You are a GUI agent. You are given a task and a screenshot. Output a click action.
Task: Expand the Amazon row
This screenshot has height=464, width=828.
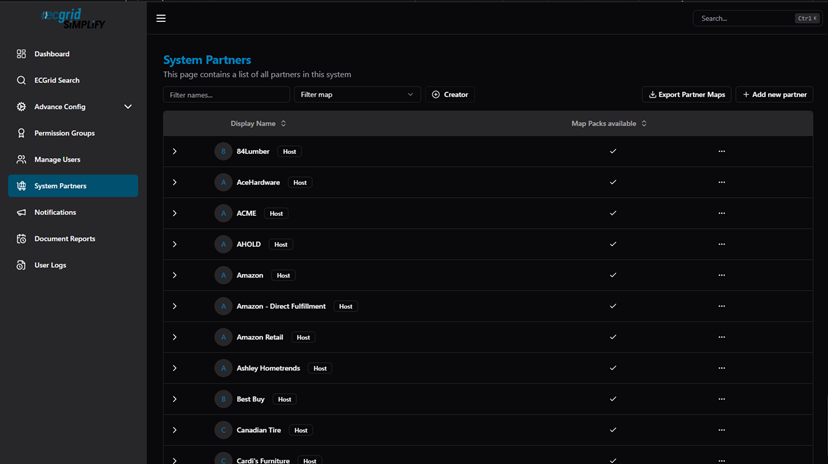tap(175, 275)
